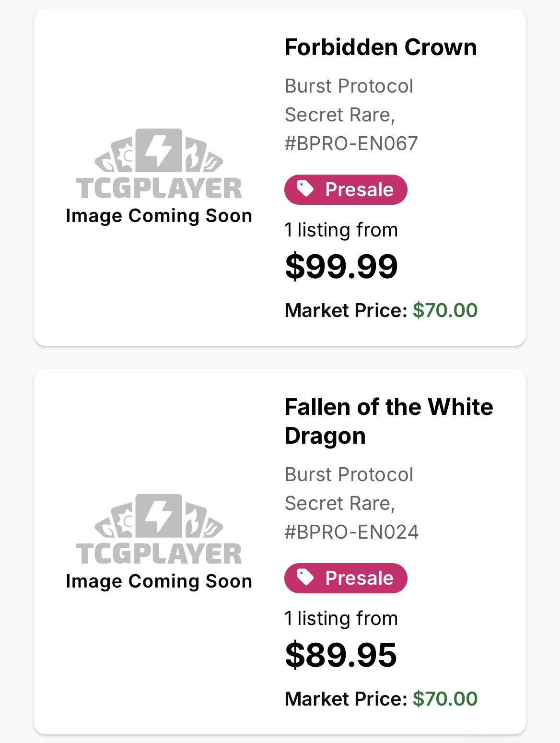Viewport: 560px width, 743px height.
Task: Click the $99.99 listing price
Action: 341,267
